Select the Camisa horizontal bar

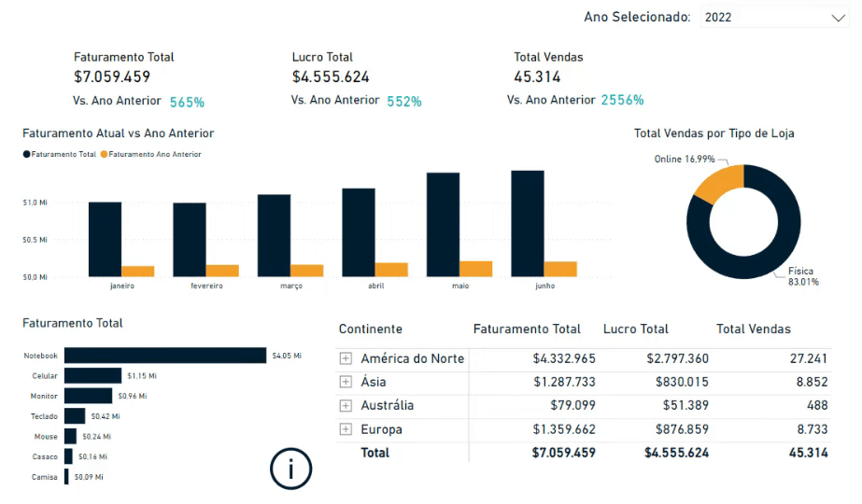(x=66, y=477)
